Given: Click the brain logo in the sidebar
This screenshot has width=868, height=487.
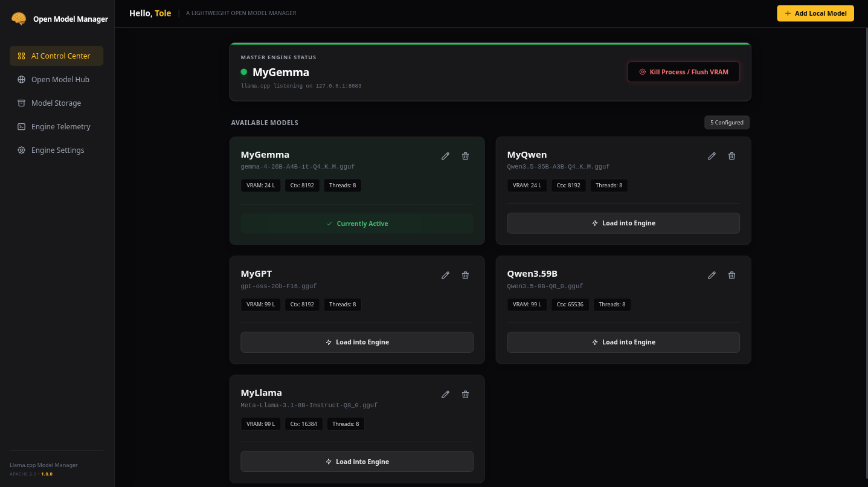Looking at the screenshot, I should (19, 19).
